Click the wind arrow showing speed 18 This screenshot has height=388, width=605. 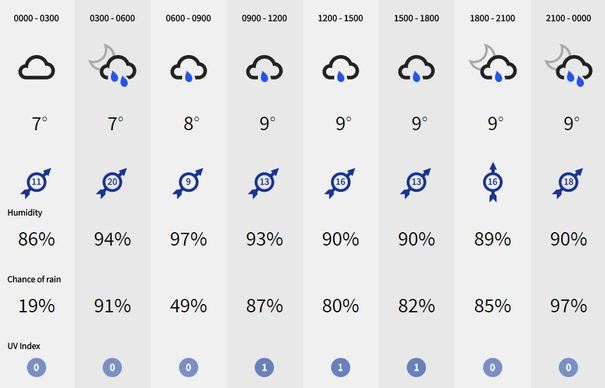[x=568, y=183]
